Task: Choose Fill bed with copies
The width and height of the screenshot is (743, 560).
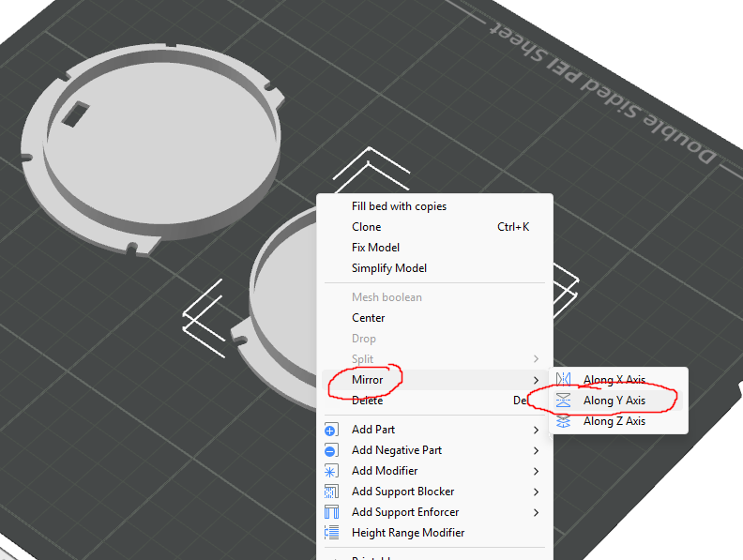Action: [399, 206]
